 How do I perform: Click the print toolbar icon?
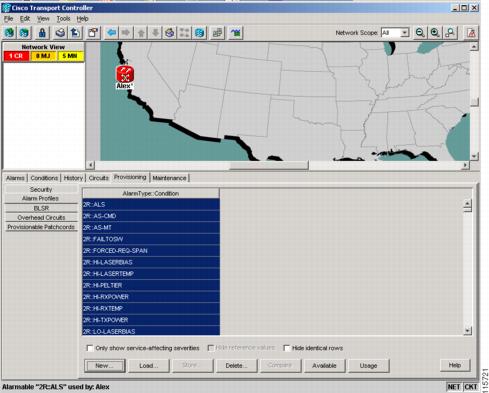tap(60, 33)
